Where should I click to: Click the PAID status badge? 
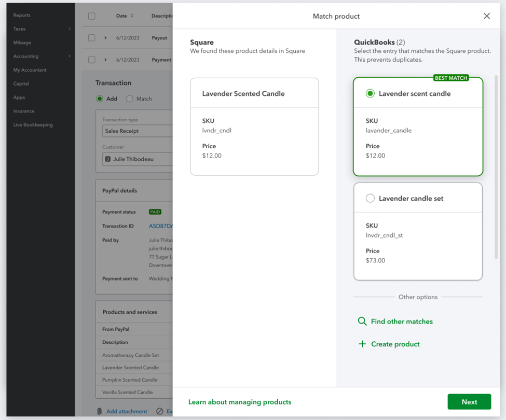pos(155,212)
